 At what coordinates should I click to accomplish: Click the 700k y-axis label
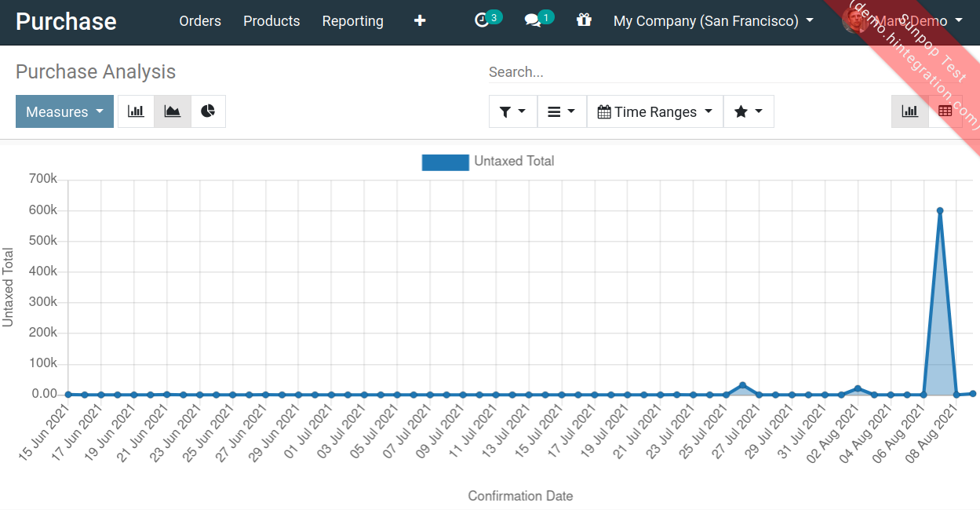pyautogui.click(x=42, y=180)
